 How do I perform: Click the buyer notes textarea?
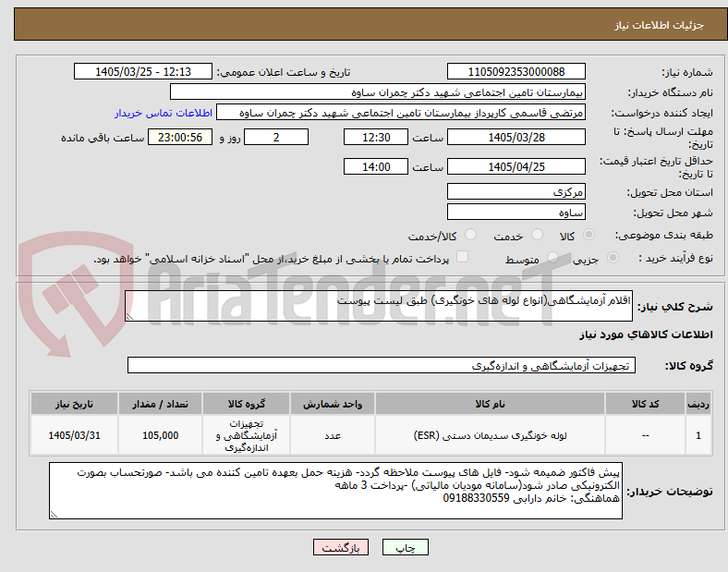point(335,491)
